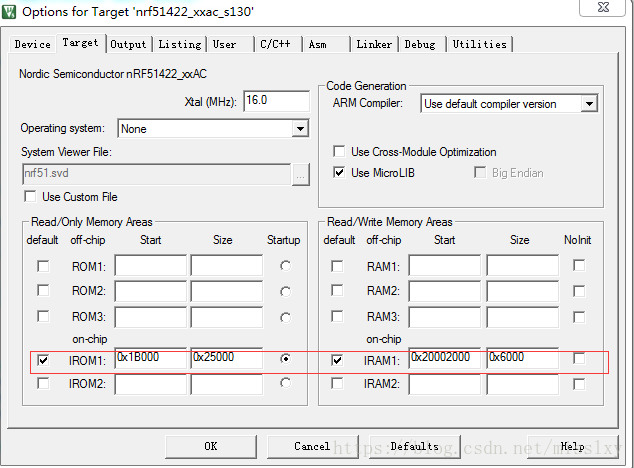Viewport: 634px width, 468px height.
Task: Click the IRAM1 Size field 0x6000
Action: coord(522,358)
